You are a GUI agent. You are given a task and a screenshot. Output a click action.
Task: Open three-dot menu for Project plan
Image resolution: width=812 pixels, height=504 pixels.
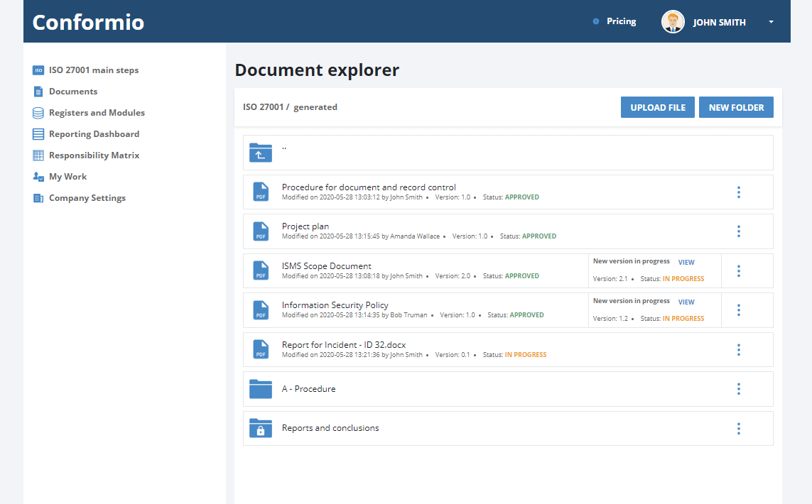pyautogui.click(x=738, y=231)
